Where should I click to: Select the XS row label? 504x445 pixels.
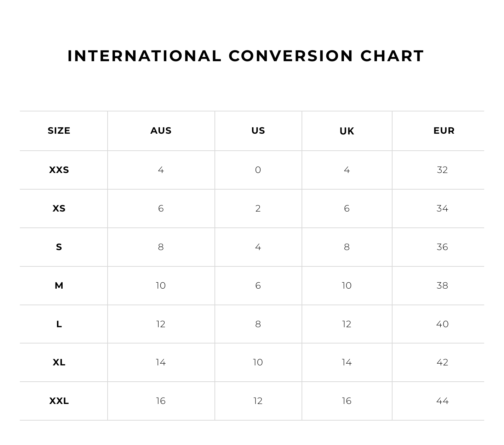59,208
